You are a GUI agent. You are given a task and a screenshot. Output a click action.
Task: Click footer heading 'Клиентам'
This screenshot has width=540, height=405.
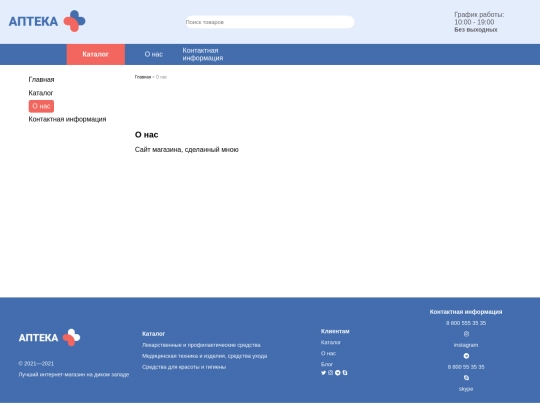[x=335, y=331]
